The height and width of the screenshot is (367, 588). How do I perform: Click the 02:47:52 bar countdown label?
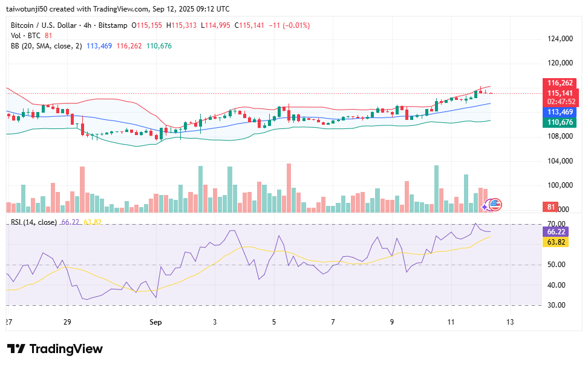561,102
